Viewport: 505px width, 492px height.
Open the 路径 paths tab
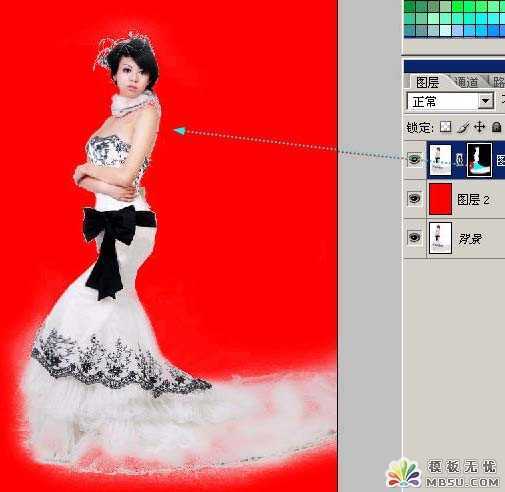[498, 82]
